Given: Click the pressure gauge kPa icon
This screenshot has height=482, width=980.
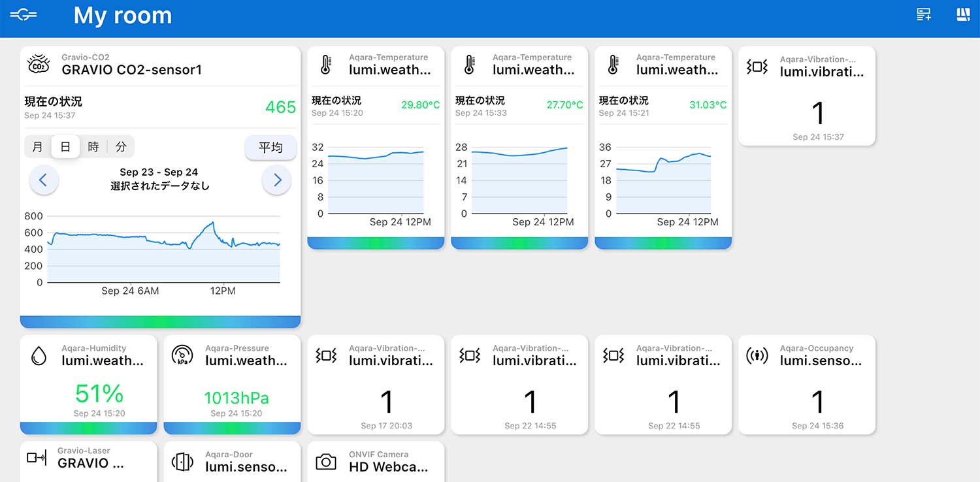Looking at the screenshot, I should coord(182,355).
